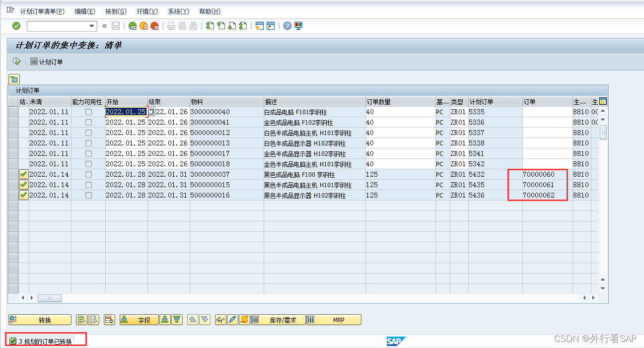This screenshot has width=644, height=348.
Task: Click the red Cancel icon
Action: pyautogui.click(x=155, y=26)
